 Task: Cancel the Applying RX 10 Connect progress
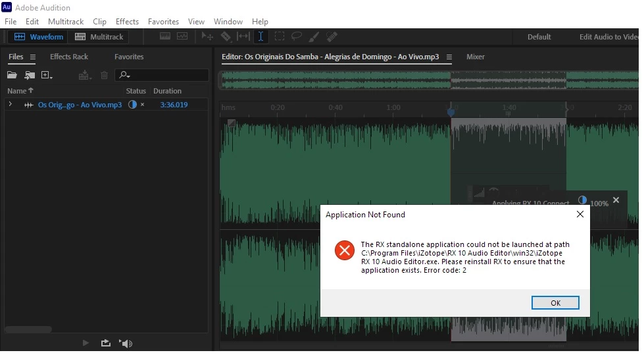point(616,200)
